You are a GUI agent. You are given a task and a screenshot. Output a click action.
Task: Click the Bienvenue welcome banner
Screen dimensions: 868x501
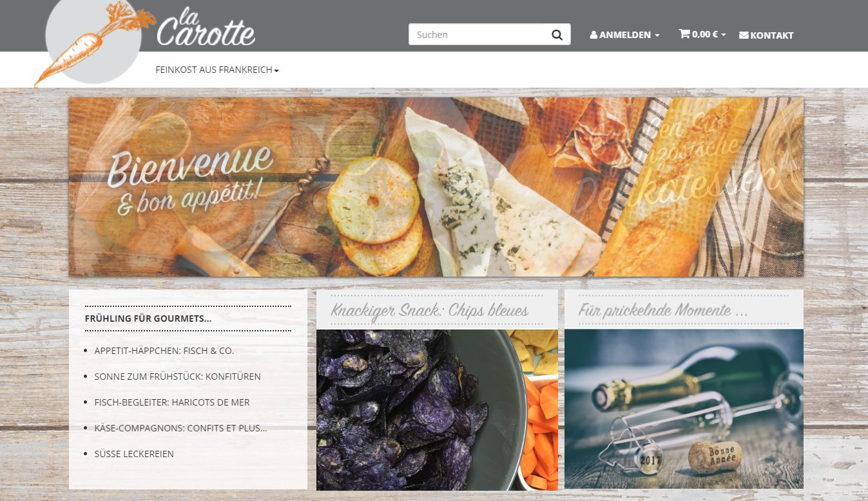[x=436, y=187]
